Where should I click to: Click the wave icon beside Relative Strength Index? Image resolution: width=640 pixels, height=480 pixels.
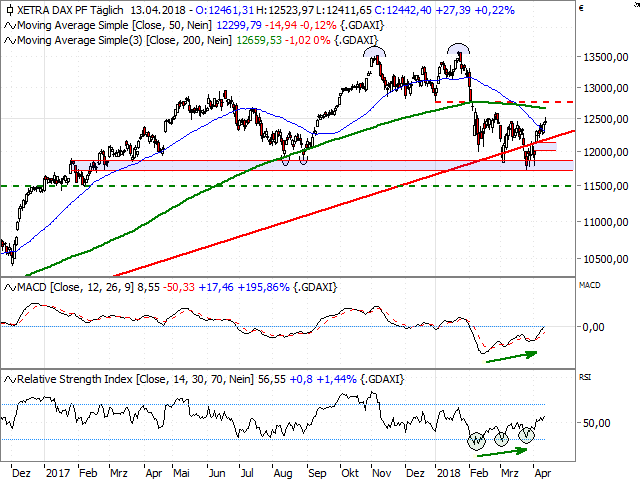(x=10, y=380)
